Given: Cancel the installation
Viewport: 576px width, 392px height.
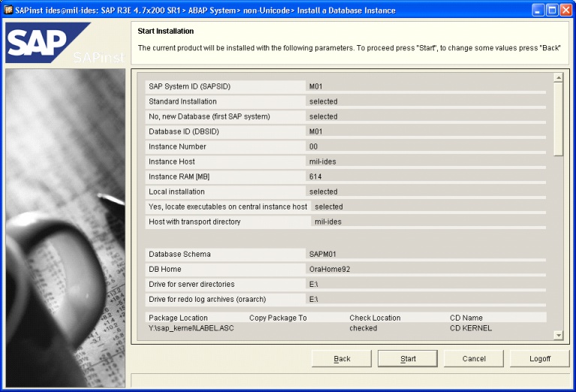Looking at the screenshot, I should point(474,358).
